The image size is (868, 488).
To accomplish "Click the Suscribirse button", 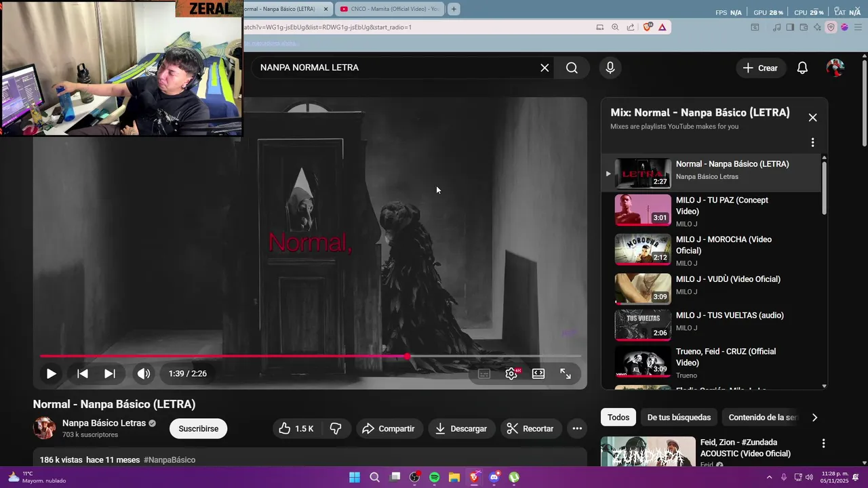I will coord(199,428).
